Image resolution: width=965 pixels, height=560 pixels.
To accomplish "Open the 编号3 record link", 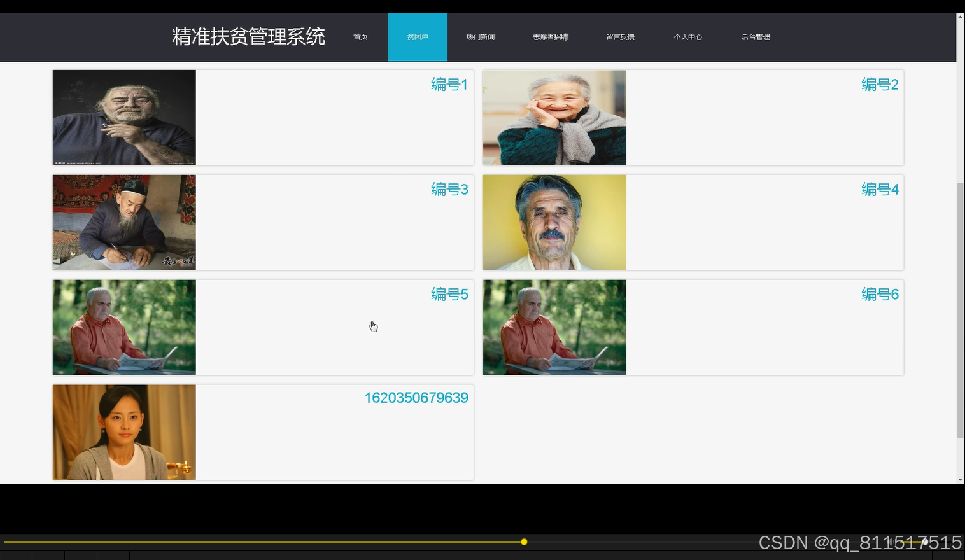I will click(x=449, y=189).
